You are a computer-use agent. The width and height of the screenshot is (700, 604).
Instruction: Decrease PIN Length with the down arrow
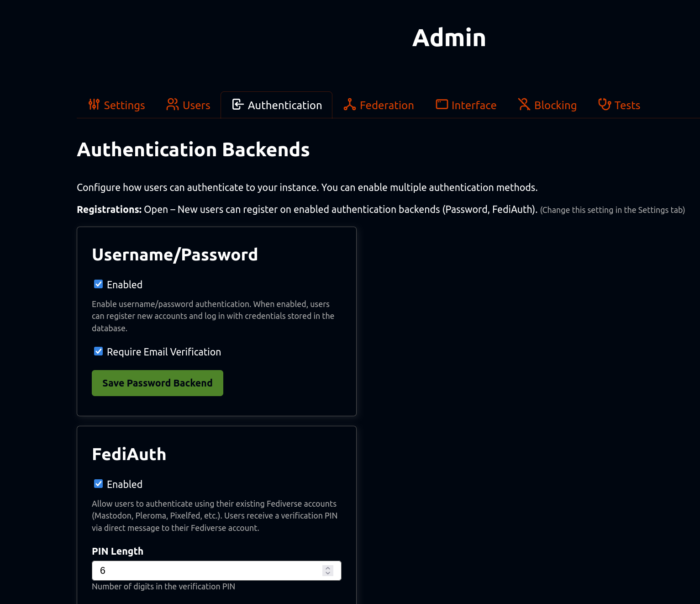tap(328, 573)
